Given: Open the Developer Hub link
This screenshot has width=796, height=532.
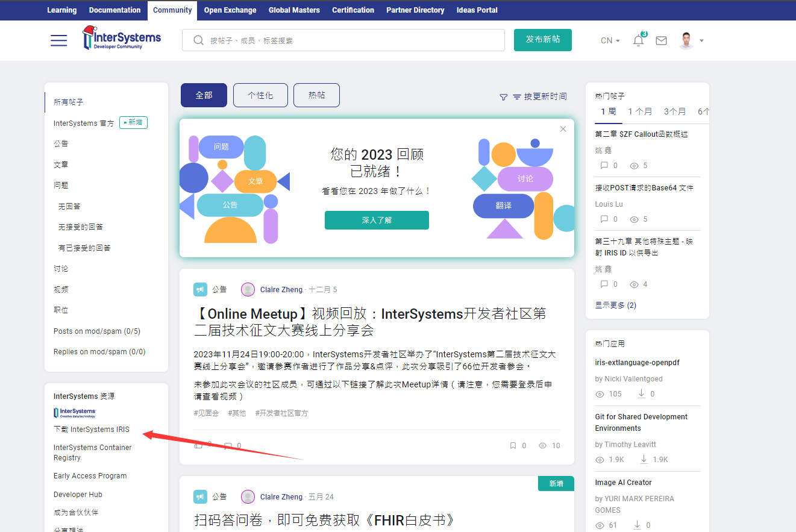Looking at the screenshot, I should pyautogui.click(x=78, y=495).
